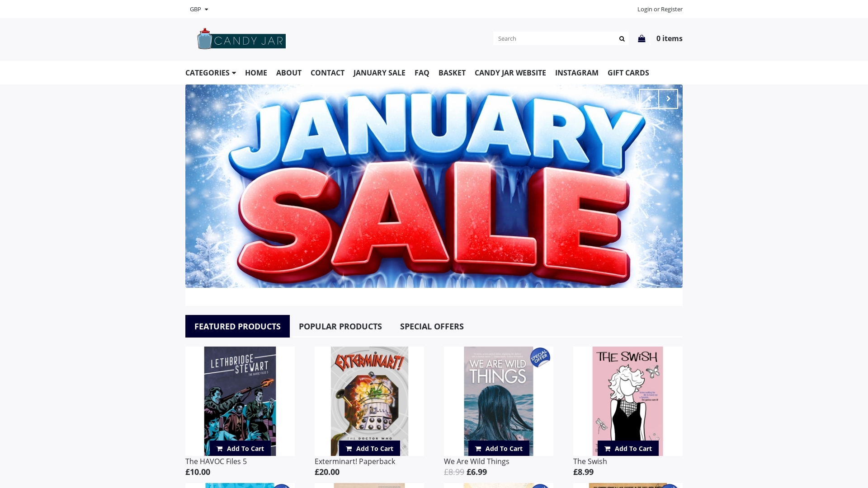Add The HAVOC Files 5 to cart
The width and height of the screenshot is (868, 488).
click(x=240, y=448)
